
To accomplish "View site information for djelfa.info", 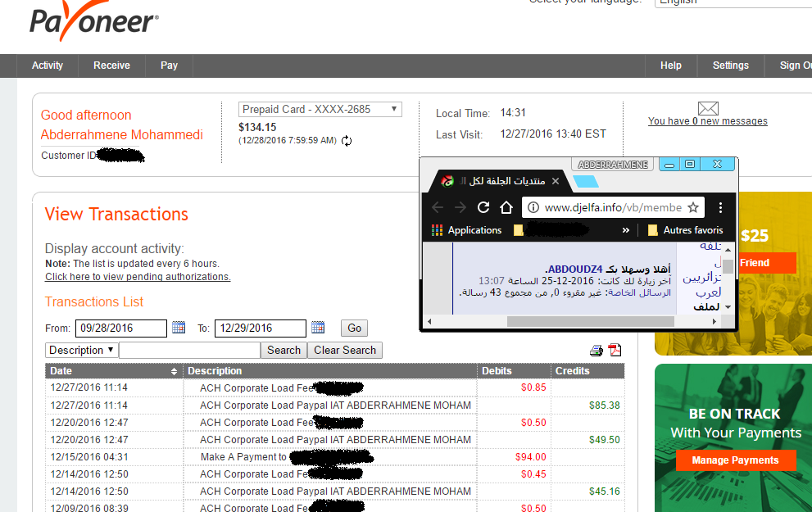I will [533, 207].
